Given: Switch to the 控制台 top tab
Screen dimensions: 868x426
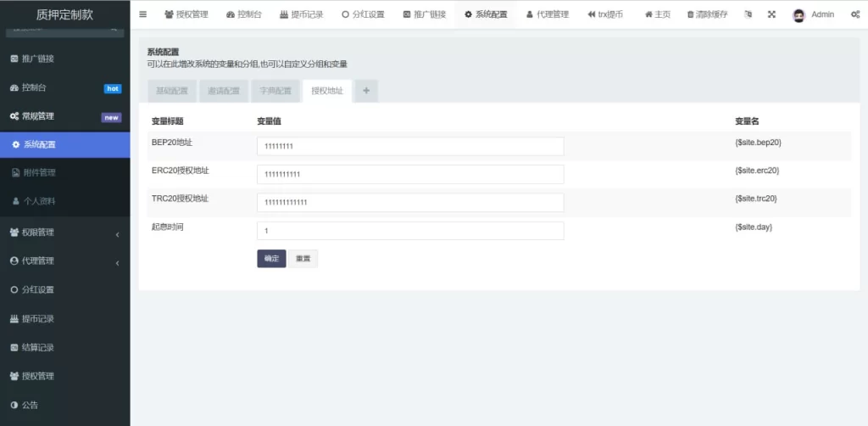Looking at the screenshot, I should 244,14.
